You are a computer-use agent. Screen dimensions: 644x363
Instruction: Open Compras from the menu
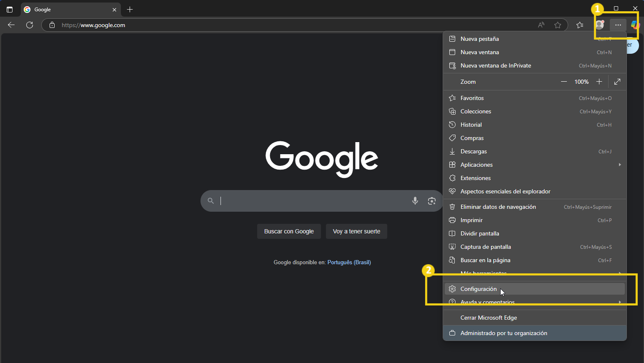[x=534, y=138]
